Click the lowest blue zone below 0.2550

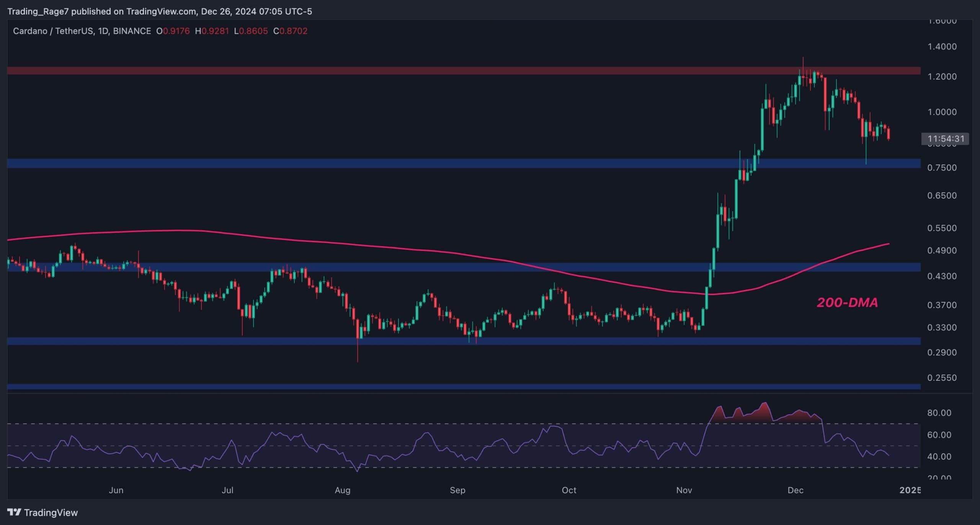tap(383, 387)
